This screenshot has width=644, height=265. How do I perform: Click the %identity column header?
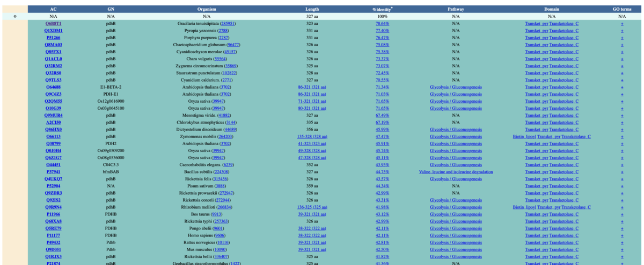383,9
